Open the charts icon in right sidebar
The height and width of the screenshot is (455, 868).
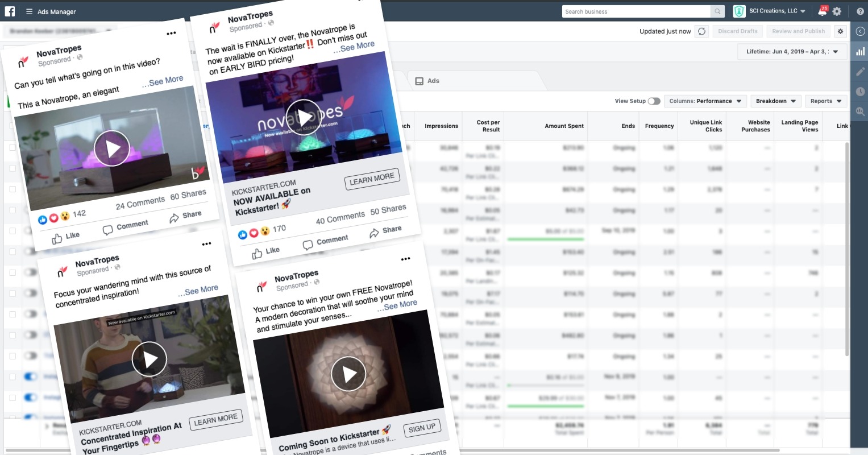(x=860, y=52)
